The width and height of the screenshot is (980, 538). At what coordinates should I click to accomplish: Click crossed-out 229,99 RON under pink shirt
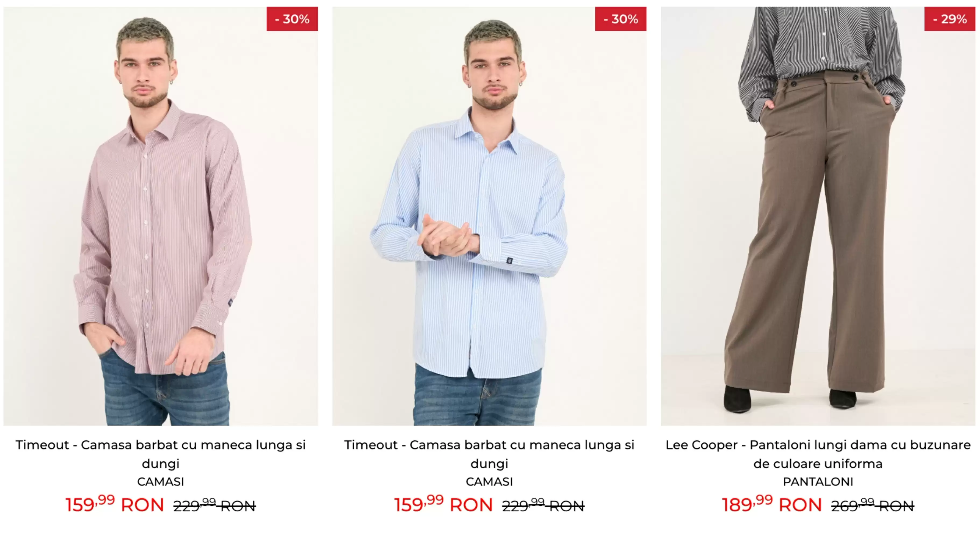215,506
